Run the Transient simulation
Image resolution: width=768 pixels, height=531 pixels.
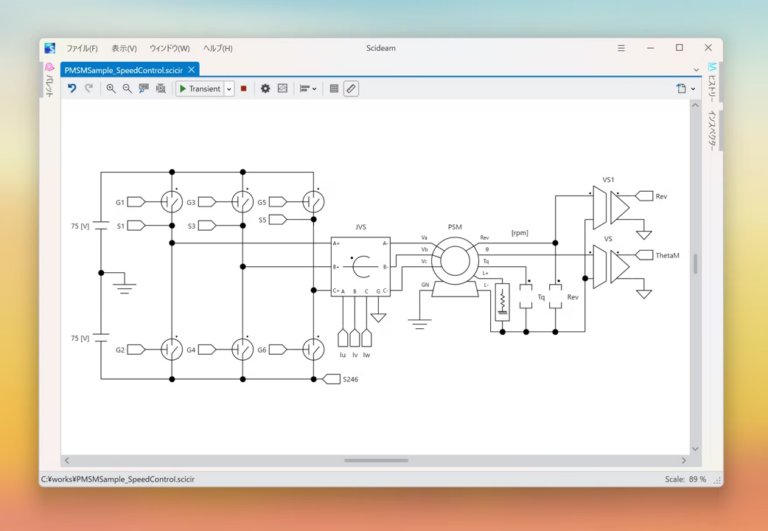point(199,88)
